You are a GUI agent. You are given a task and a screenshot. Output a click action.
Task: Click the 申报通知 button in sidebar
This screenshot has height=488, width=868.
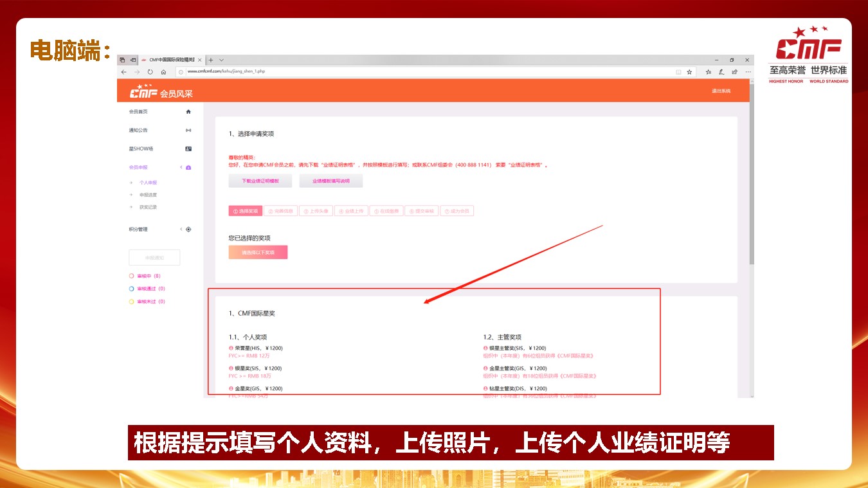(x=154, y=258)
